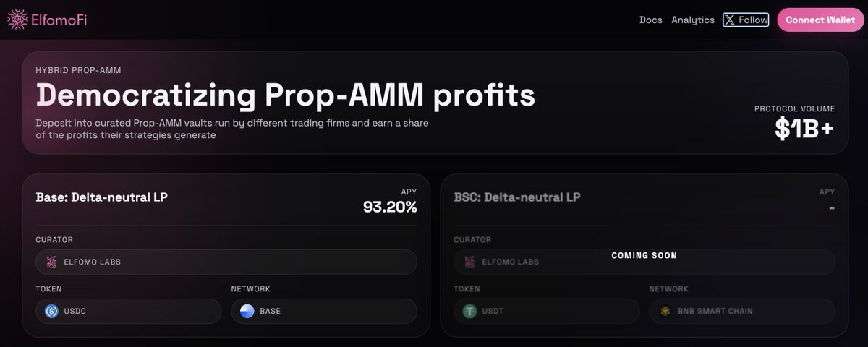The width and height of the screenshot is (868, 347).
Task: Open the Docs page
Action: tap(651, 20)
